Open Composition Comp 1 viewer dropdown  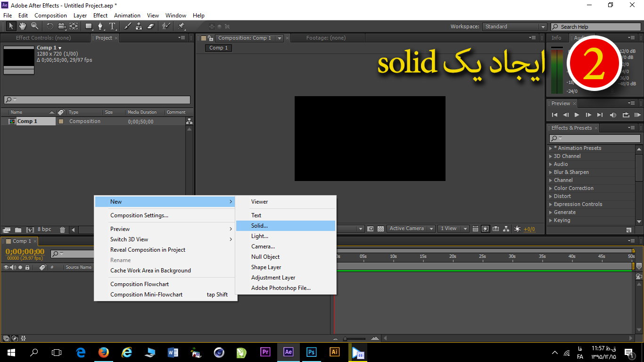(279, 38)
